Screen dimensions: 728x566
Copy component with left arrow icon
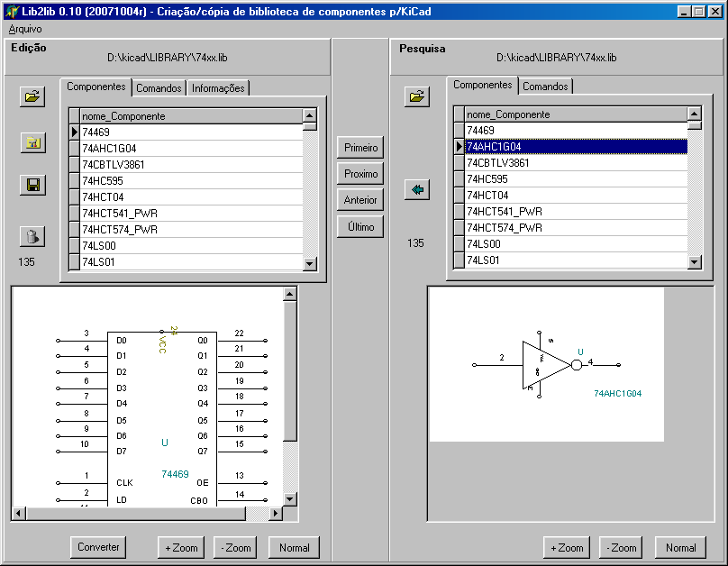417,189
